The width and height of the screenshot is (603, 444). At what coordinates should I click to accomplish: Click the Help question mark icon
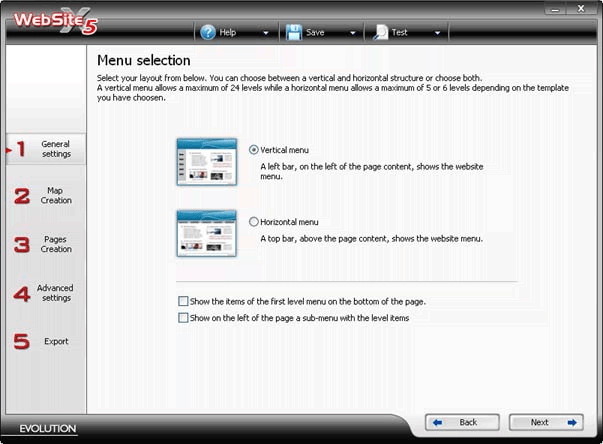(208, 32)
